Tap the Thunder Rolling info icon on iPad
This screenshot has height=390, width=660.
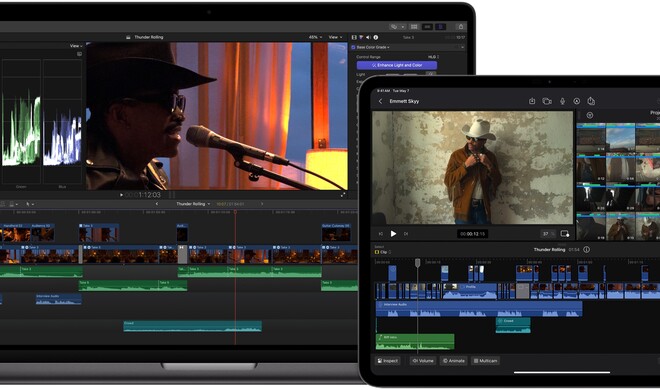[x=586, y=249]
